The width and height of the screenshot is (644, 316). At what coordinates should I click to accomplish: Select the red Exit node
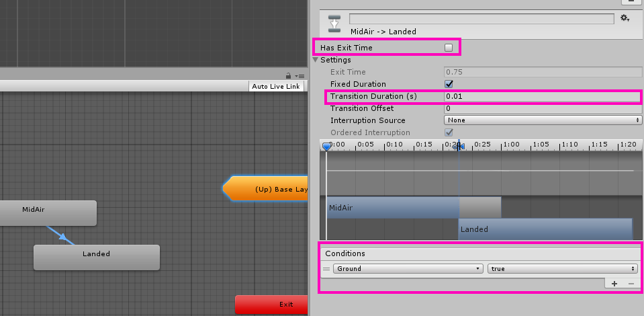tap(271, 305)
